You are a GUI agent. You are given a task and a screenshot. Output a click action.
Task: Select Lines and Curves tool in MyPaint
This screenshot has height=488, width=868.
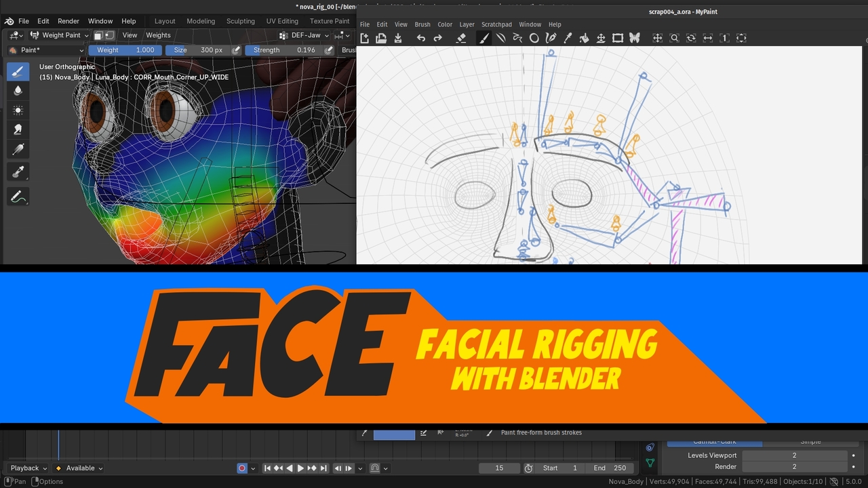[501, 38]
